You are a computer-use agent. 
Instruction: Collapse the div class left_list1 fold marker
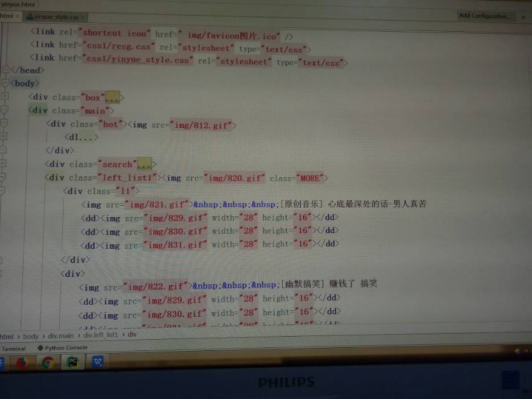[2, 177]
